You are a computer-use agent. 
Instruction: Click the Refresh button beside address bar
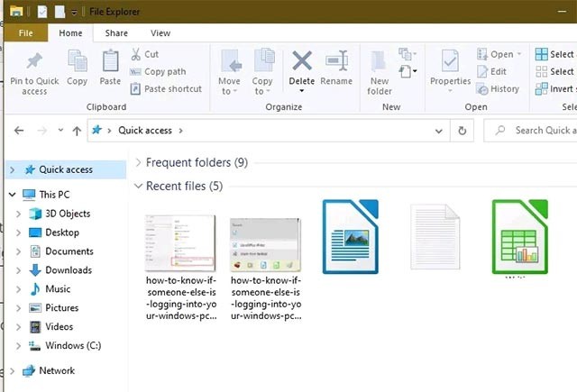pyautogui.click(x=463, y=131)
